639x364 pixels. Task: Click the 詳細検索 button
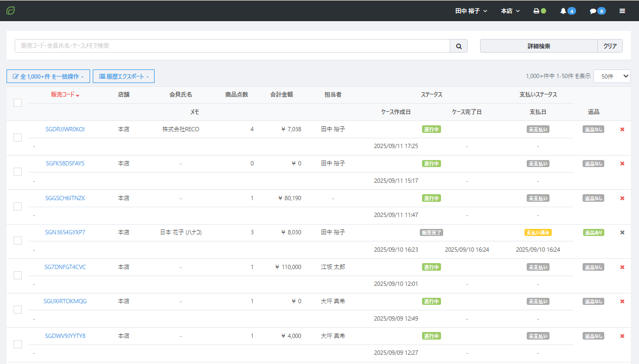[539, 46]
